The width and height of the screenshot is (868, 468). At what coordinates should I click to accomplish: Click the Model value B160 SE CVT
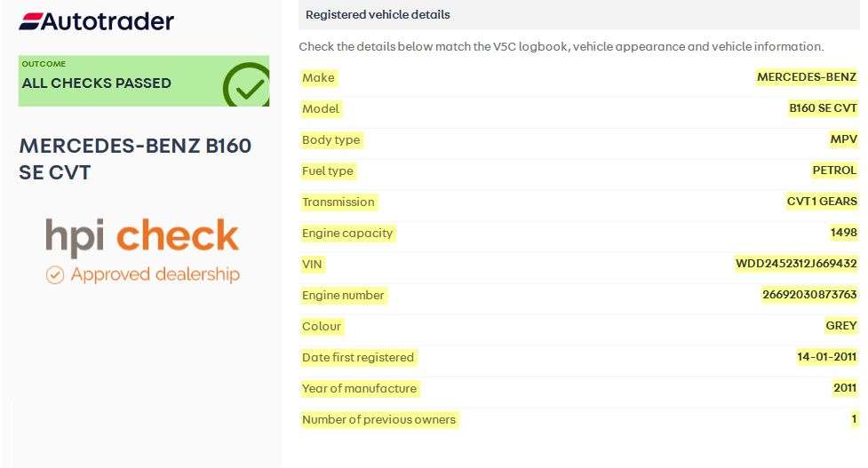[x=823, y=108]
